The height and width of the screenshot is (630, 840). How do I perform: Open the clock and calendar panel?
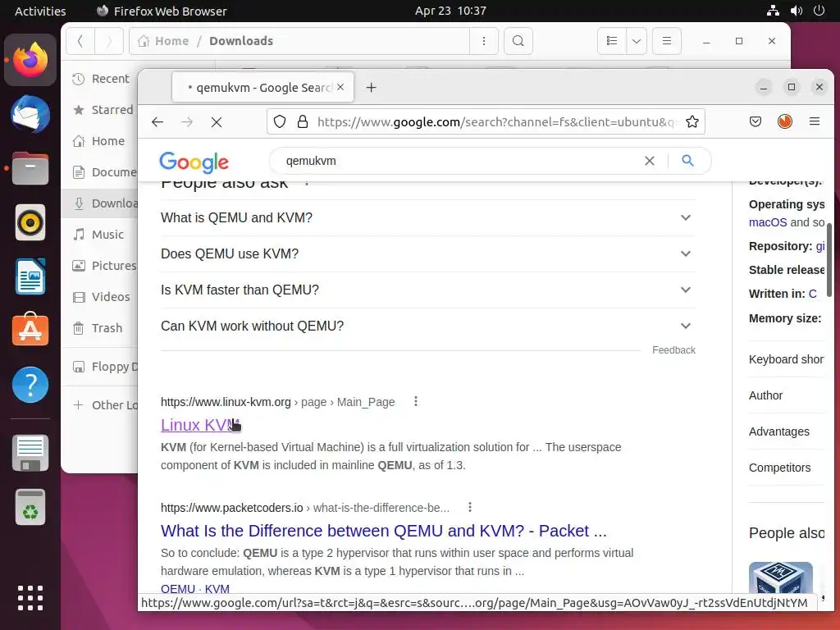450,11
